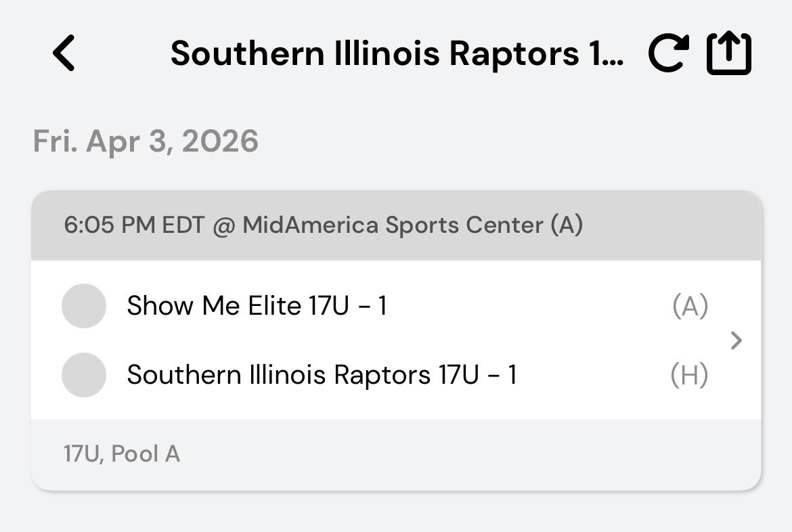Tap the (A) court label after venue
Viewport: 792px width, 532px height.
(567, 225)
